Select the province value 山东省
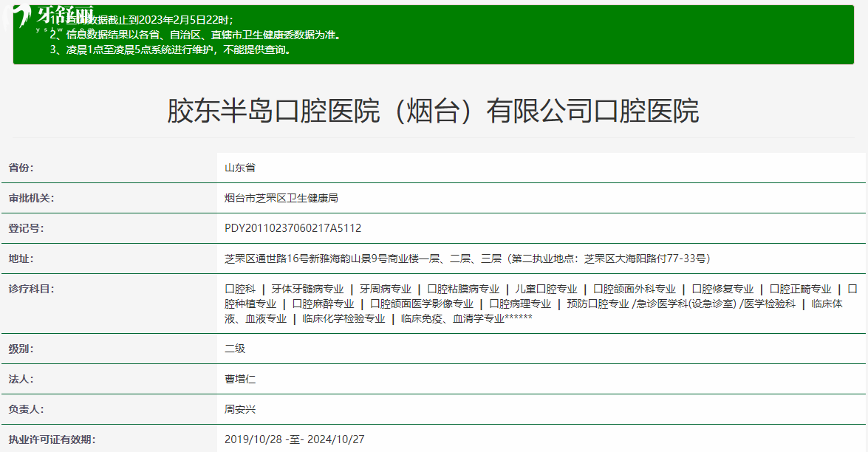This screenshot has height=452, width=868. tap(239, 168)
